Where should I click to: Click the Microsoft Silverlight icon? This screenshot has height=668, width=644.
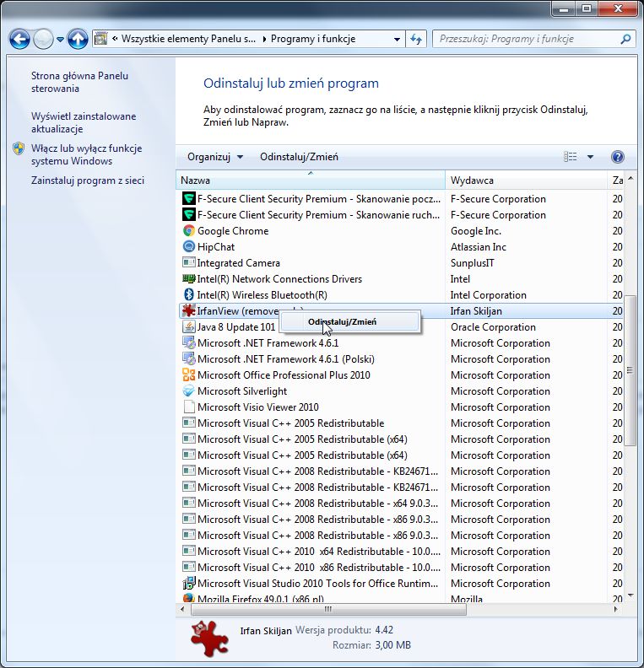[x=189, y=391]
